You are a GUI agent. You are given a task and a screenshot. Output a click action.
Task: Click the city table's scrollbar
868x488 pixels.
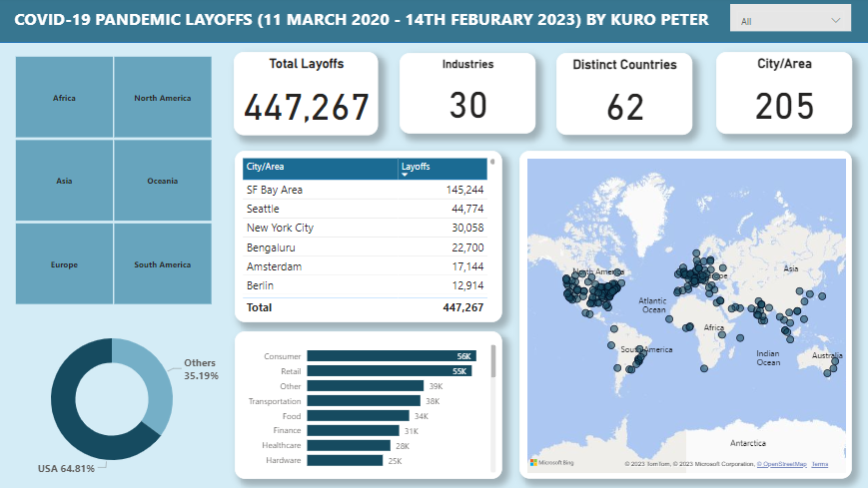(x=491, y=163)
